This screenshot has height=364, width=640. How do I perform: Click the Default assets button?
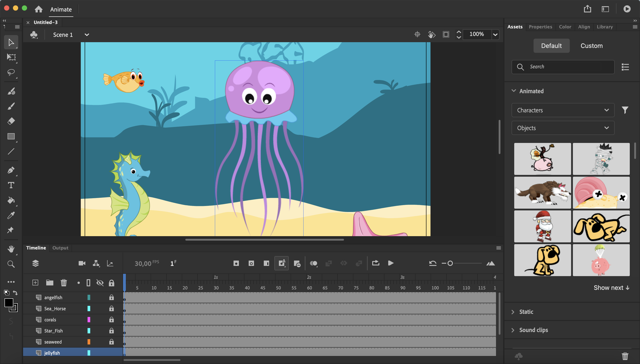click(551, 45)
